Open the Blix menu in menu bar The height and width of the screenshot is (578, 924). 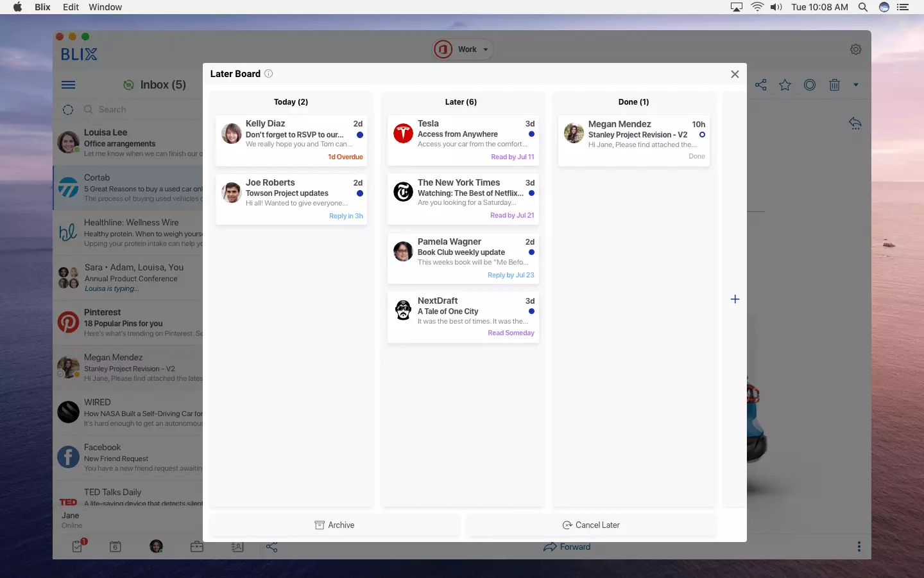pos(42,7)
